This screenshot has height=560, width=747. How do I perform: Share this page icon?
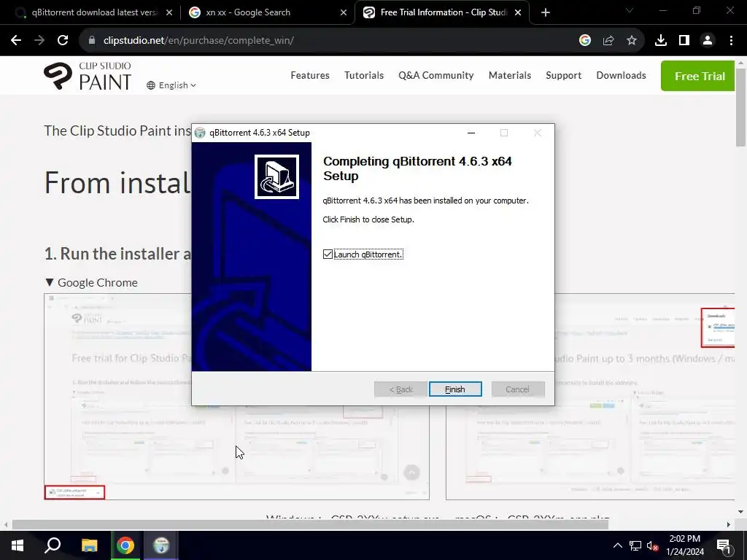point(608,41)
